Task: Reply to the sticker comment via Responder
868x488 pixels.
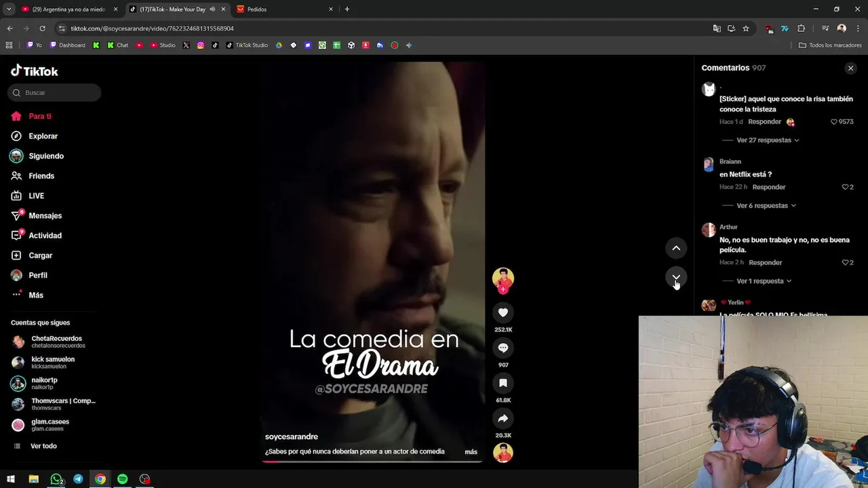Action: (x=765, y=122)
